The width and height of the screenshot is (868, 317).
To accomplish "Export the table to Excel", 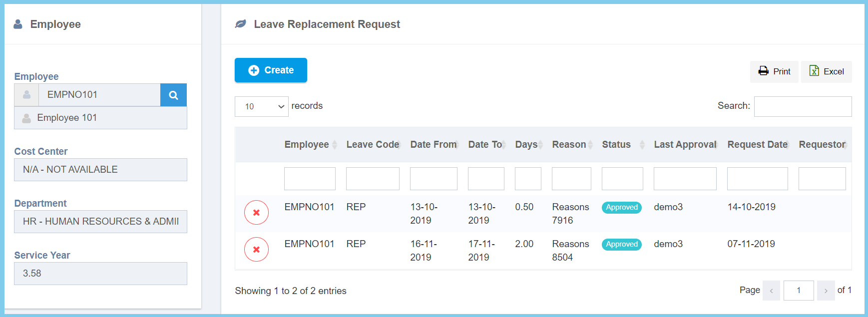I will coord(827,71).
